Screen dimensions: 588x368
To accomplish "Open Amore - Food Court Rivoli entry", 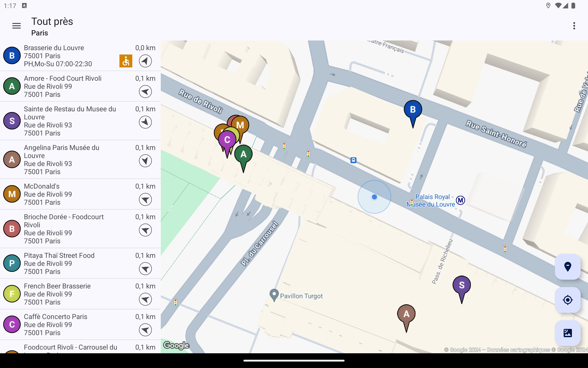I will pos(80,86).
